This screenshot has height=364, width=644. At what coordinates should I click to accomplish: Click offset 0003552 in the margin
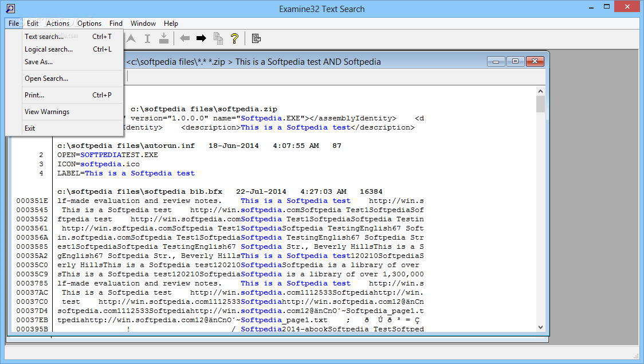click(x=32, y=220)
